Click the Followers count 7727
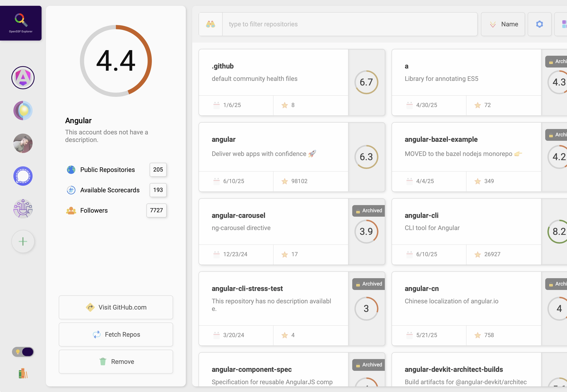This screenshot has width=567, height=392. coord(156,210)
